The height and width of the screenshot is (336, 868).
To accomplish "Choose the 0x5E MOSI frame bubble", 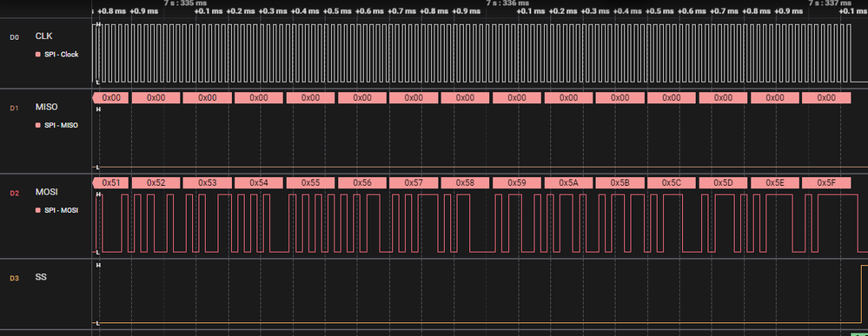I will (775, 182).
